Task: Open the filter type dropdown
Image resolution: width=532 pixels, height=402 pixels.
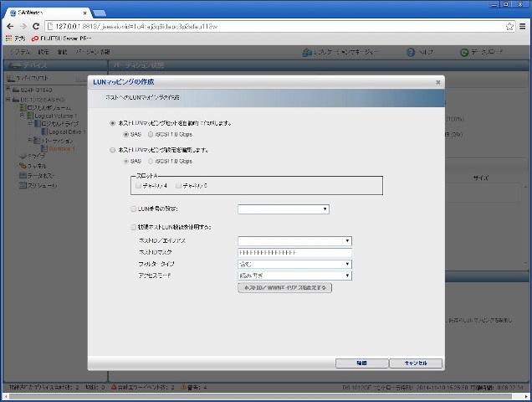Action: coord(294,264)
